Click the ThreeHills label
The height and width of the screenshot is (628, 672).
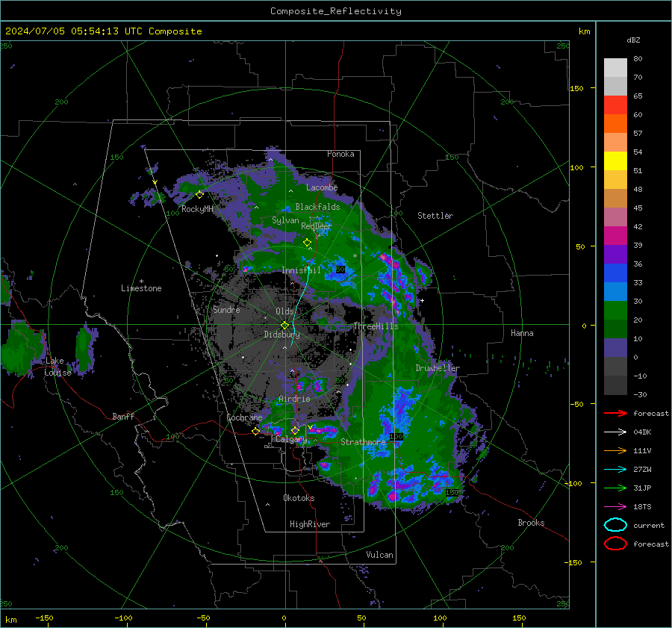tap(376, 326)
